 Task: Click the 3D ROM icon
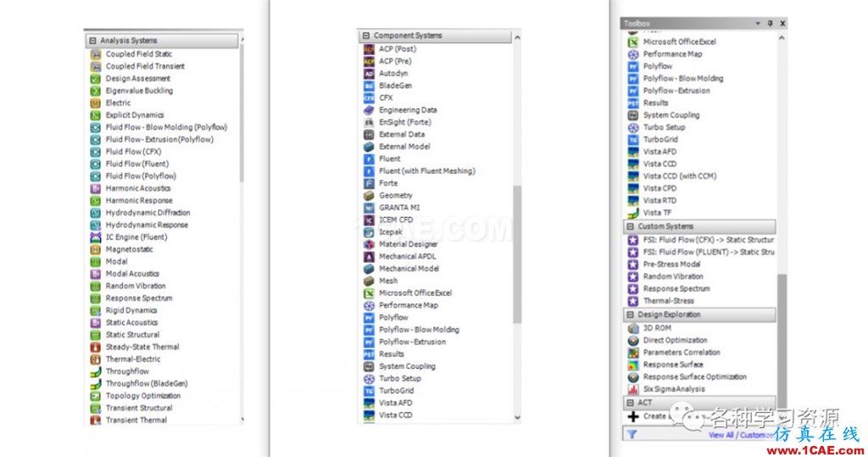(633, 328)
